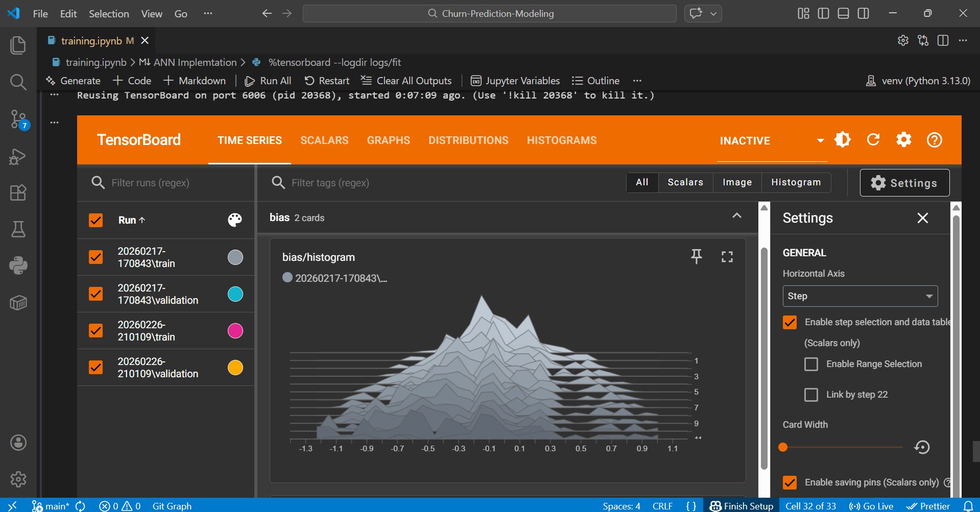Open the run color palette icon
The height and width of the screenshot is (512, 980).
(235, 220)
